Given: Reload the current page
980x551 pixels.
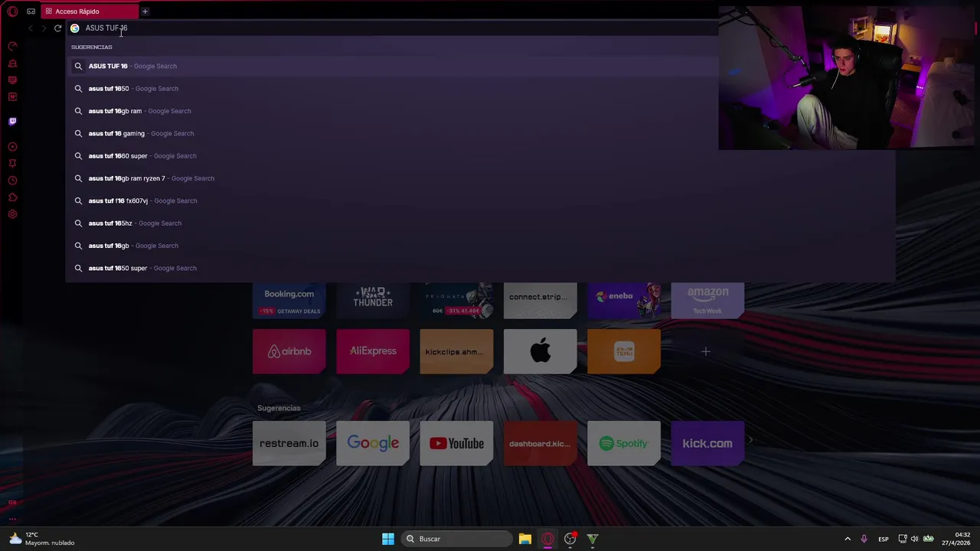Looking at the screenshot, I should tap(57, 28).
